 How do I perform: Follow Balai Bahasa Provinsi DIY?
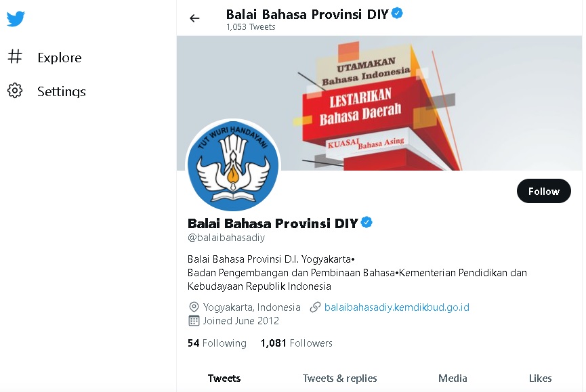(x=544, y=191)
